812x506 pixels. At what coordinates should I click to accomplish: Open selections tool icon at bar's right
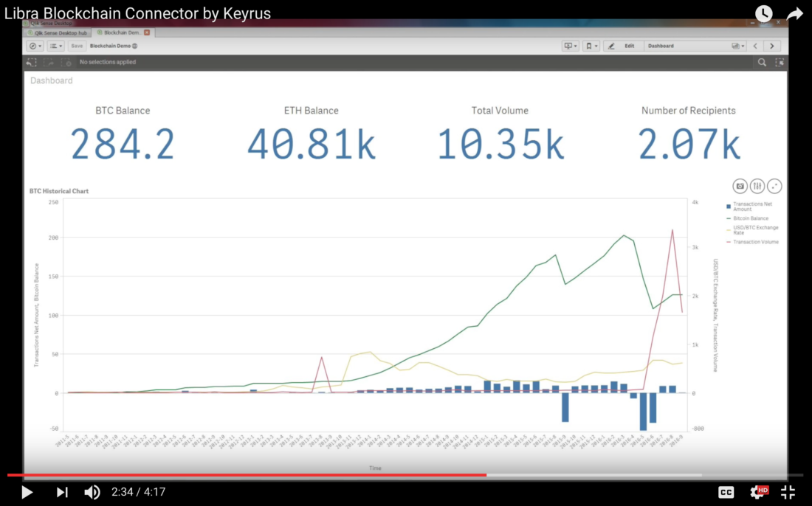(x=780, y=63)
